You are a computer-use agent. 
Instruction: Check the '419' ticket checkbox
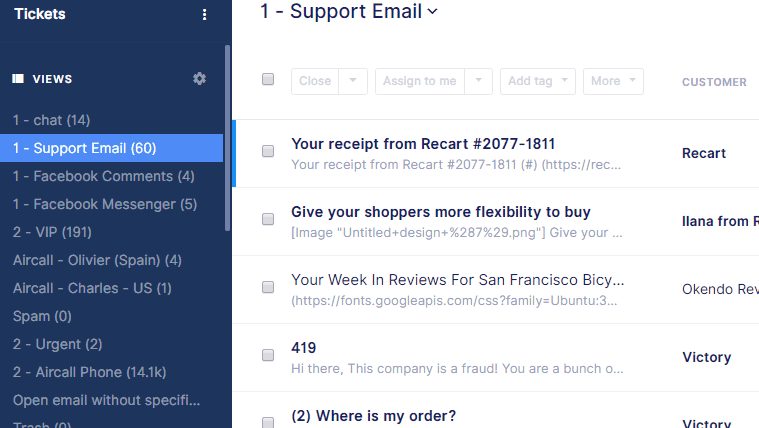tap(268, 355)
